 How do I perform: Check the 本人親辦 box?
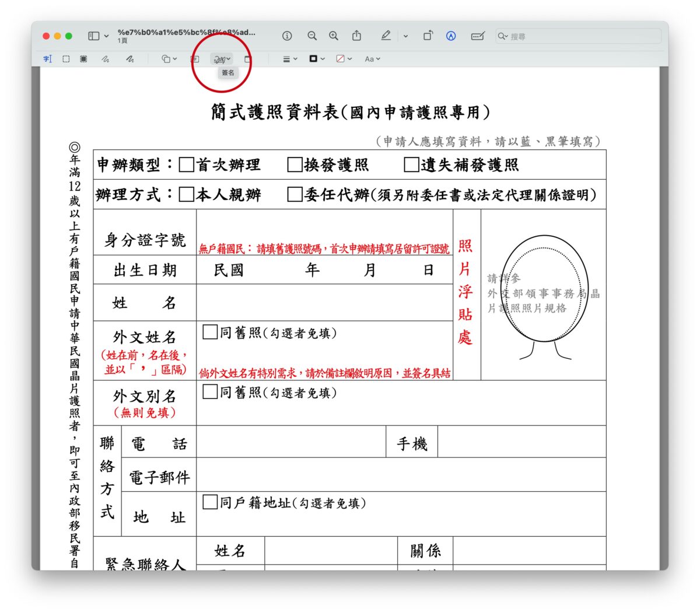[187, 194]
